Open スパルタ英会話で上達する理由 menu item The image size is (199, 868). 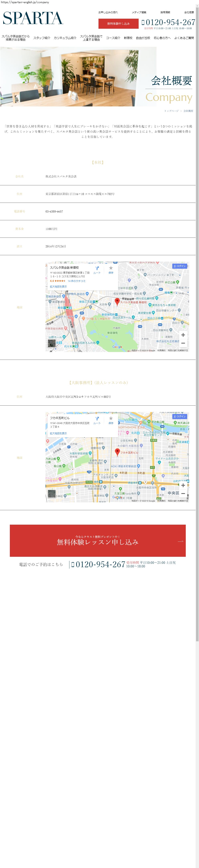click(x=91, y=38)
